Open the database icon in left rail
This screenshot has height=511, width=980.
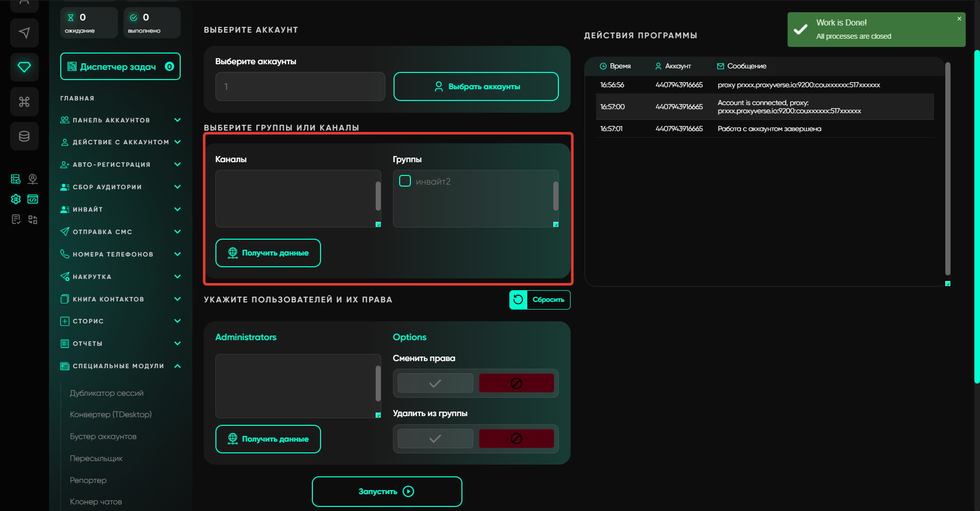24,136
